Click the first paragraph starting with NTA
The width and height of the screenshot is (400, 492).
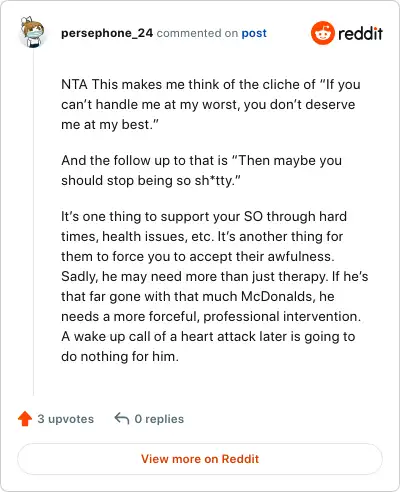click(211, 104)
